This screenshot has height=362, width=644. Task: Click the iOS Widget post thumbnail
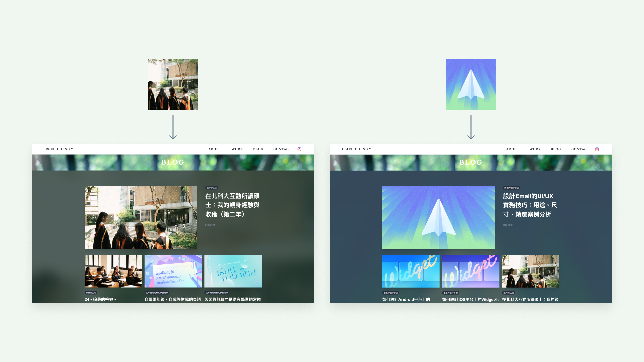click(471, 271)
